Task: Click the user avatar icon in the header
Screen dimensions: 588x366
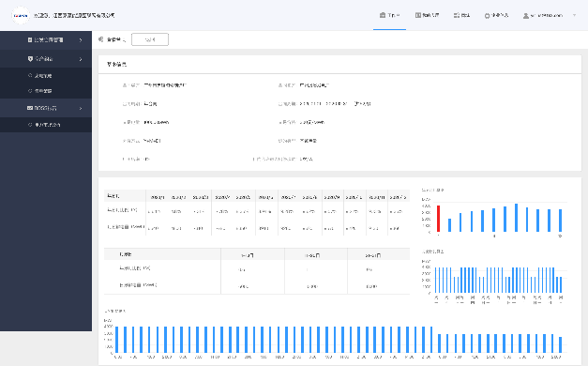Action: point(526,16)
